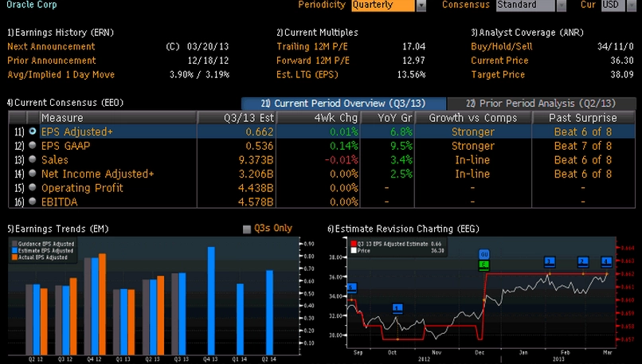This screenshot has height=364, width=642.
Task: Select the blue marker 1 near October
Action: pyautogui.click(x=397, y=308)
